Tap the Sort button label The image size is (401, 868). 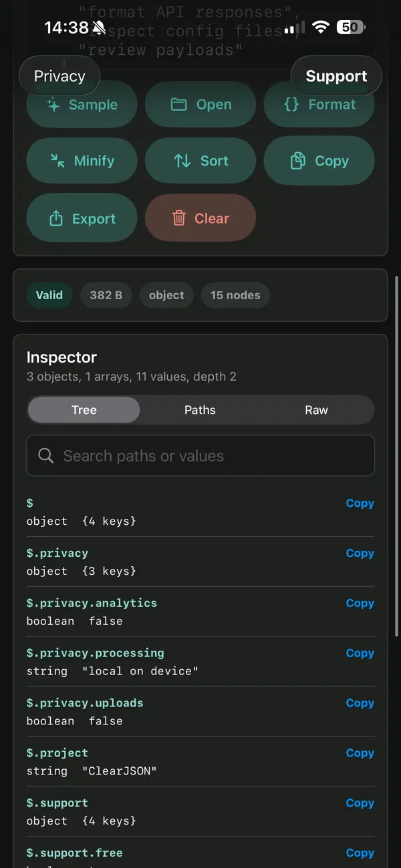coord(215,161)
